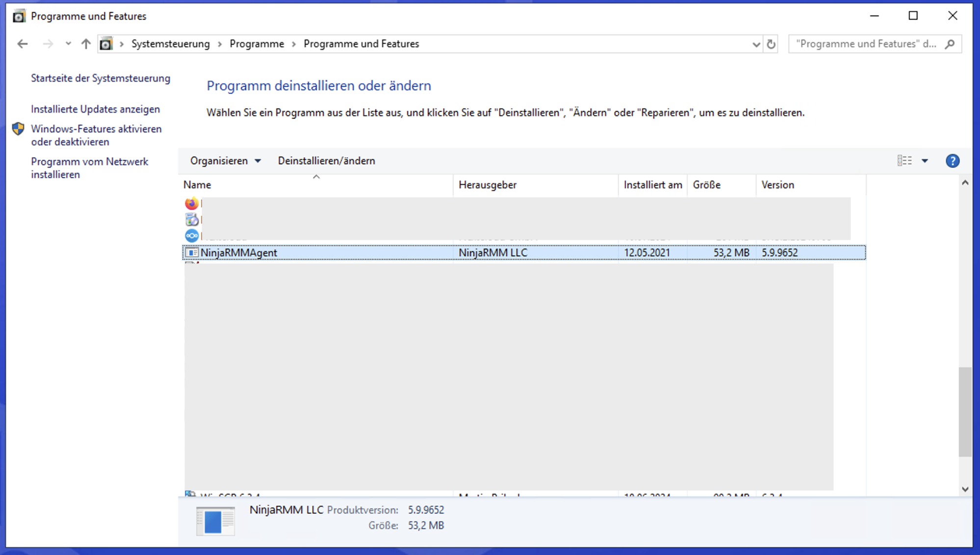This screenshot has height=555, width=980.
Task: Sort list by the Name column header
Action: 316,185
